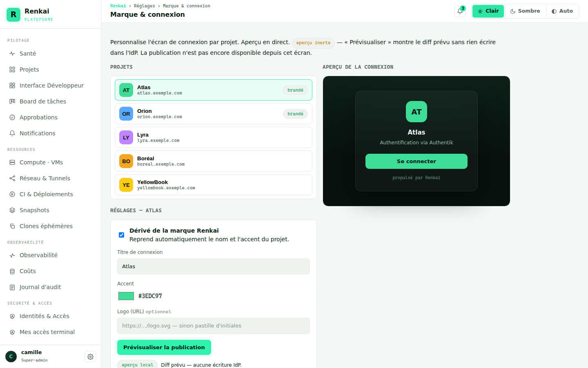The image size is (588, 368).
Task: Go to Board de tâches
Action: [x=50, y=101]
